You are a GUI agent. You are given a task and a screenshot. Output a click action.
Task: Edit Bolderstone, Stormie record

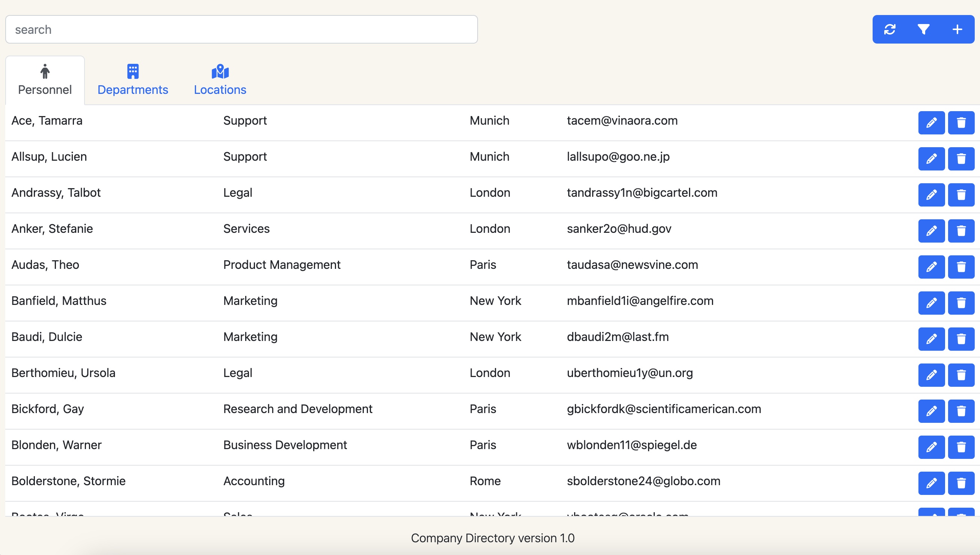click(931, 483)
